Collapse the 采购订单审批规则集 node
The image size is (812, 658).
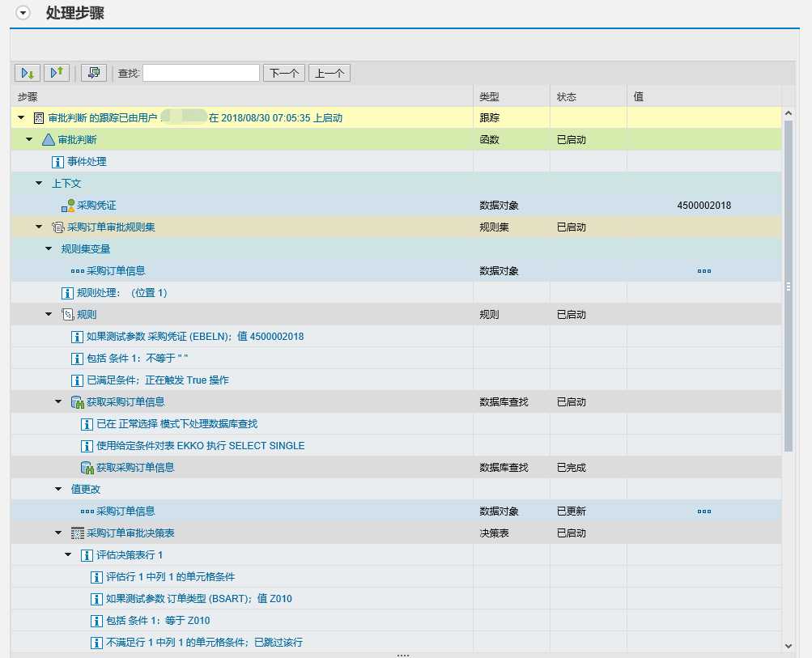click(39, 227)
